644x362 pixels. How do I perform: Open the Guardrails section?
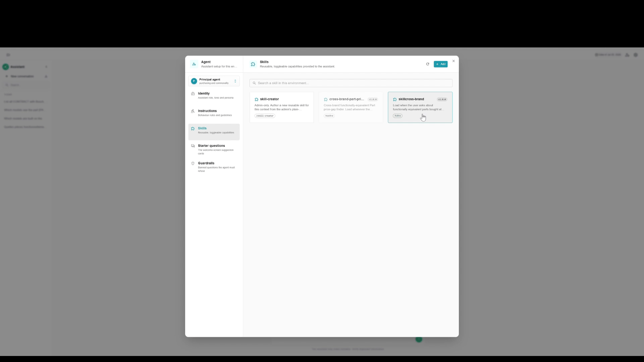(214, 167)
